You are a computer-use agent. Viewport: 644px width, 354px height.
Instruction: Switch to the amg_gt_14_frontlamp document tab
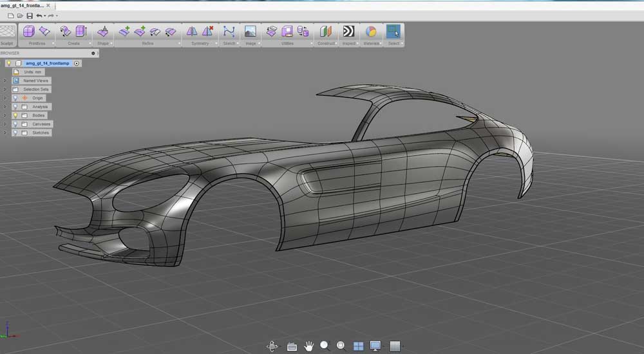point(23,6)
